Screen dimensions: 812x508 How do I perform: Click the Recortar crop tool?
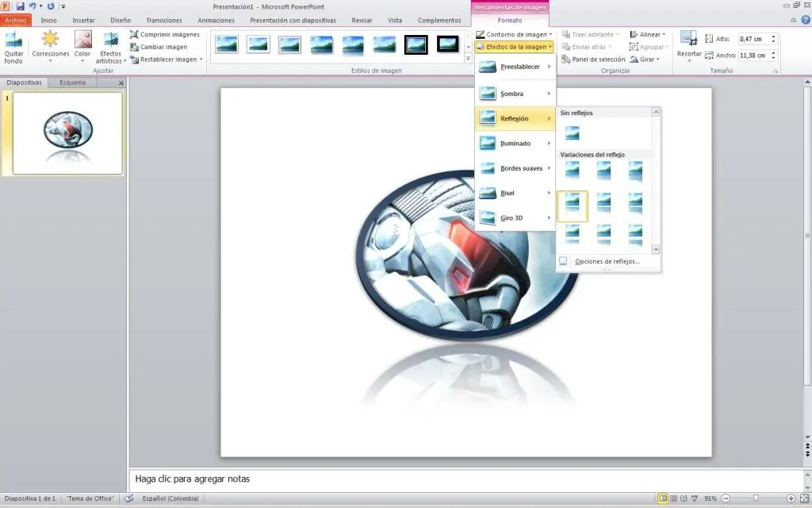point(689,47)
